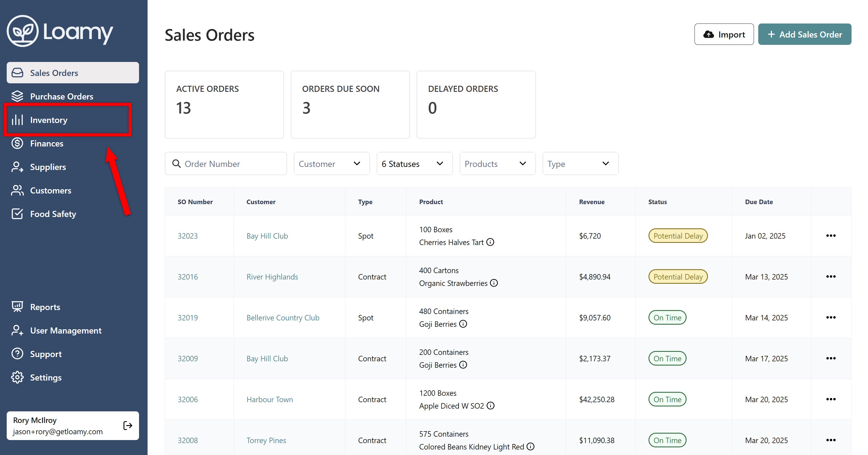Click the Order Number search field
This screenshot has height=455, width=868.
coord(226,164)
